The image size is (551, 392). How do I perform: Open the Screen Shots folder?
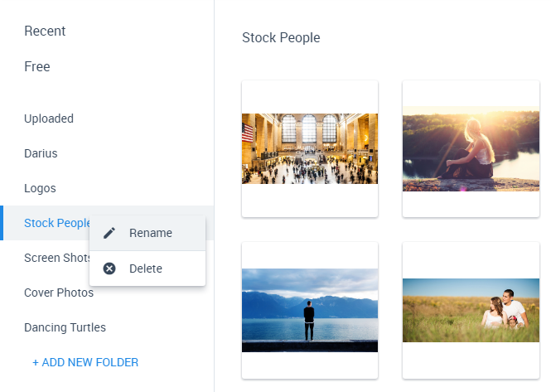click(57, 258)
